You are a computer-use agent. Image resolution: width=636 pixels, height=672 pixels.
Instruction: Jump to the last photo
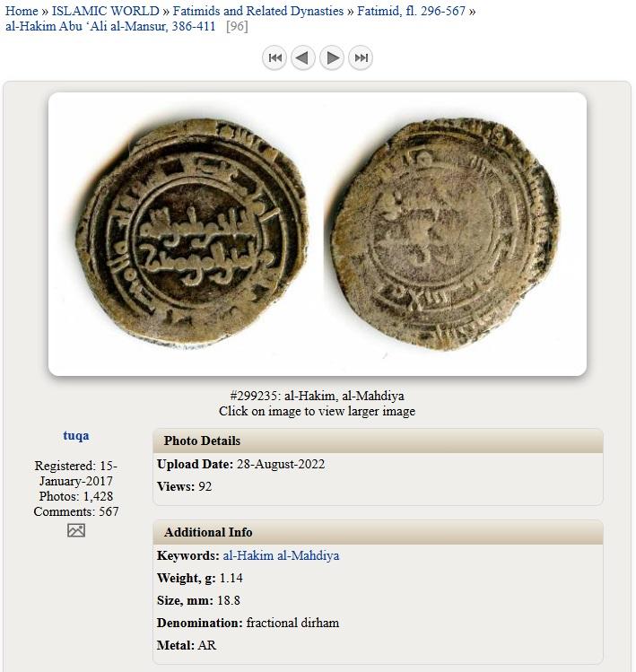(x=361, y=57)
